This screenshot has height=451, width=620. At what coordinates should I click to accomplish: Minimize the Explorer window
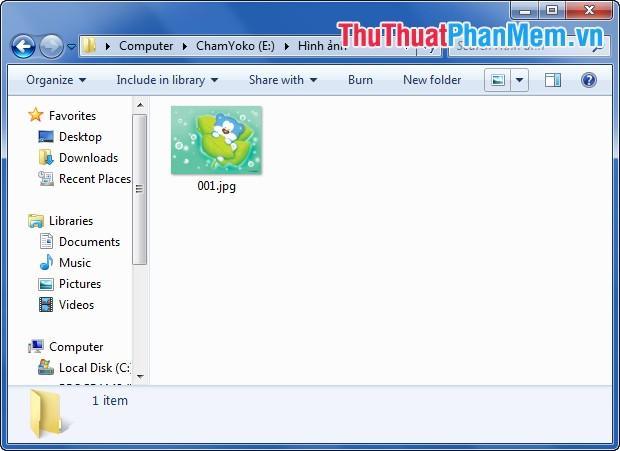coord(525,11)
